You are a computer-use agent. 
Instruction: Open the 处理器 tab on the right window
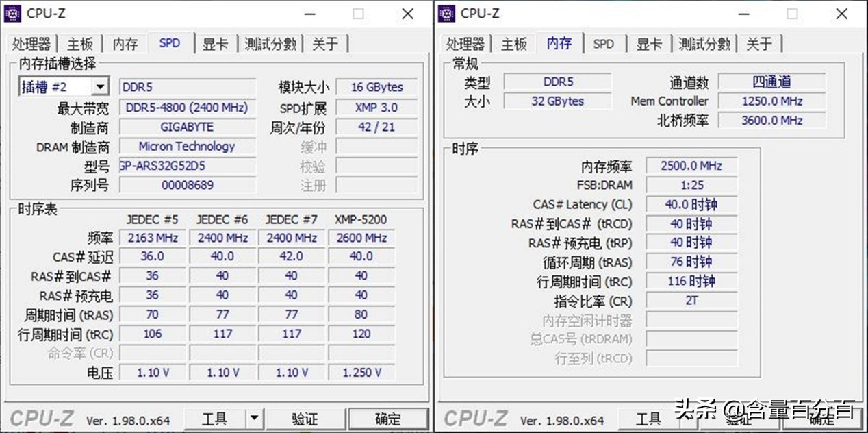(x=465, y=43)
